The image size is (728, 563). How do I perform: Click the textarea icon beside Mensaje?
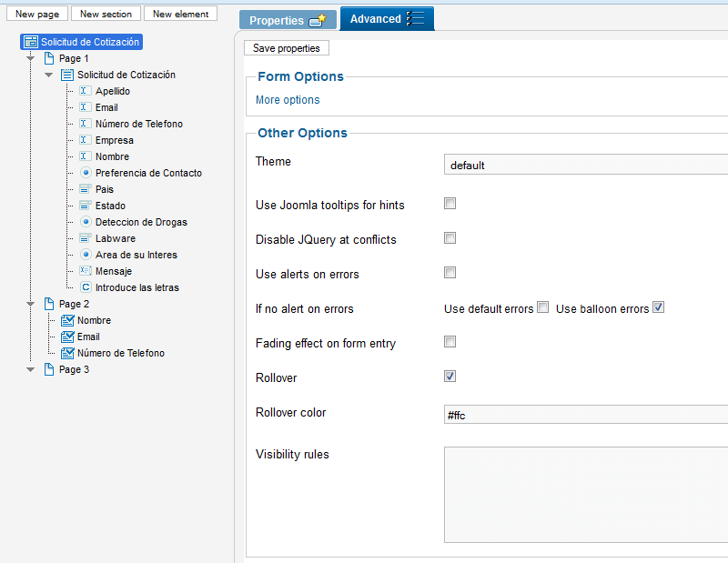(x=85, y=271)
